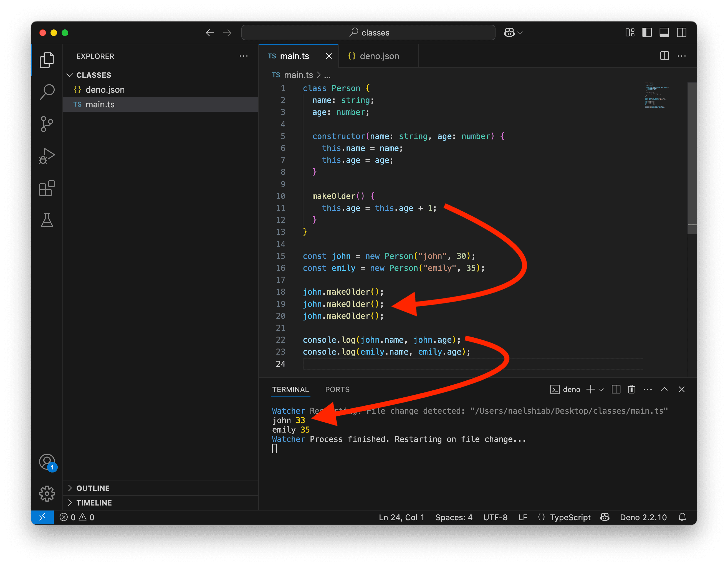
Task: Create a new terminal with plus icon
Action: [x=590, y=389]
